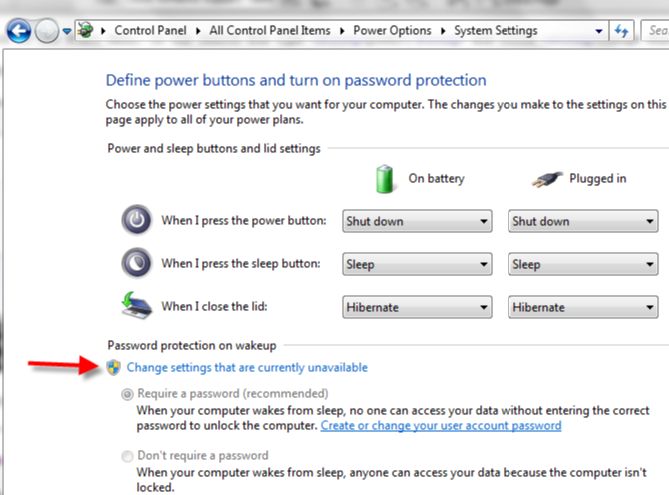Open the address bar history dropdown
Viewport: 669px width, 495px height.
[x=599, y=31]
